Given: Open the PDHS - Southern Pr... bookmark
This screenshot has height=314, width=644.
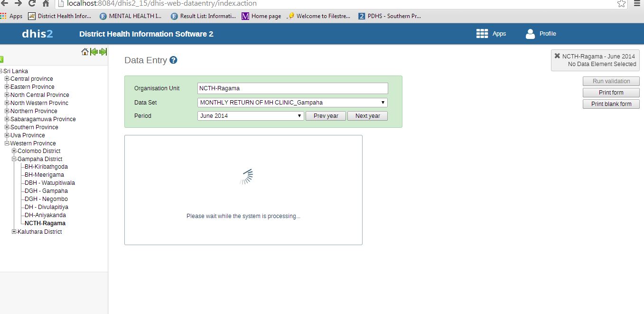Looking at the screenshot, I should (x=390, y=16).
